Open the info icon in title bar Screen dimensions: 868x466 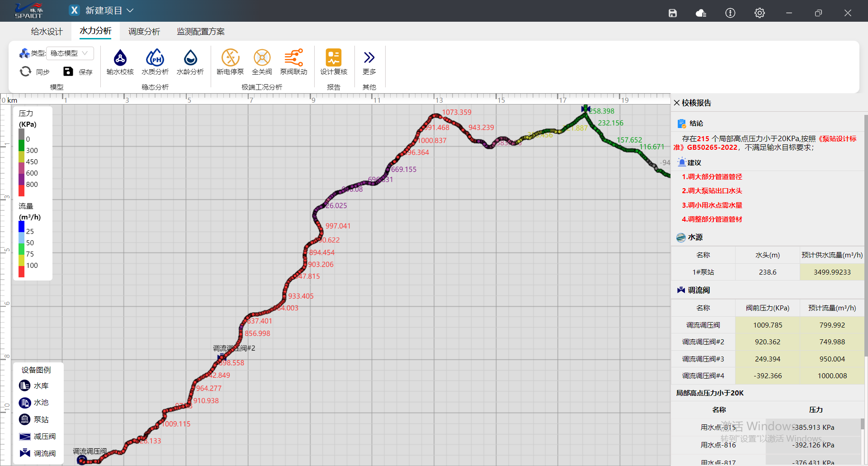coord(730,13)
